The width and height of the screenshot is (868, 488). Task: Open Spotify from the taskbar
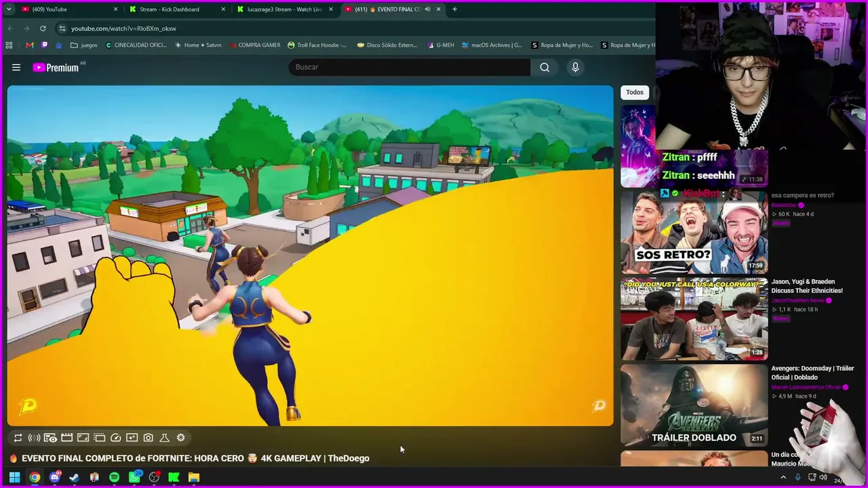[114, 477]
